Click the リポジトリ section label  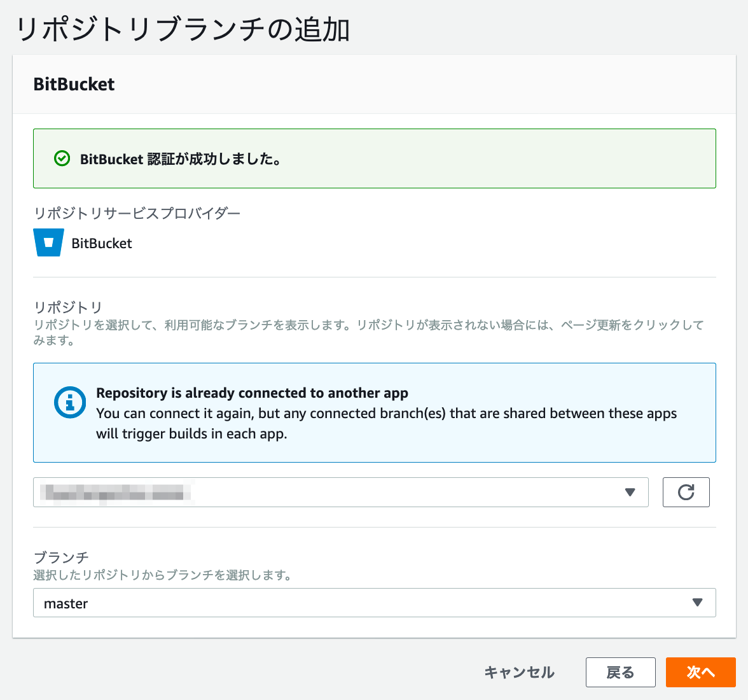pos(67,307)
